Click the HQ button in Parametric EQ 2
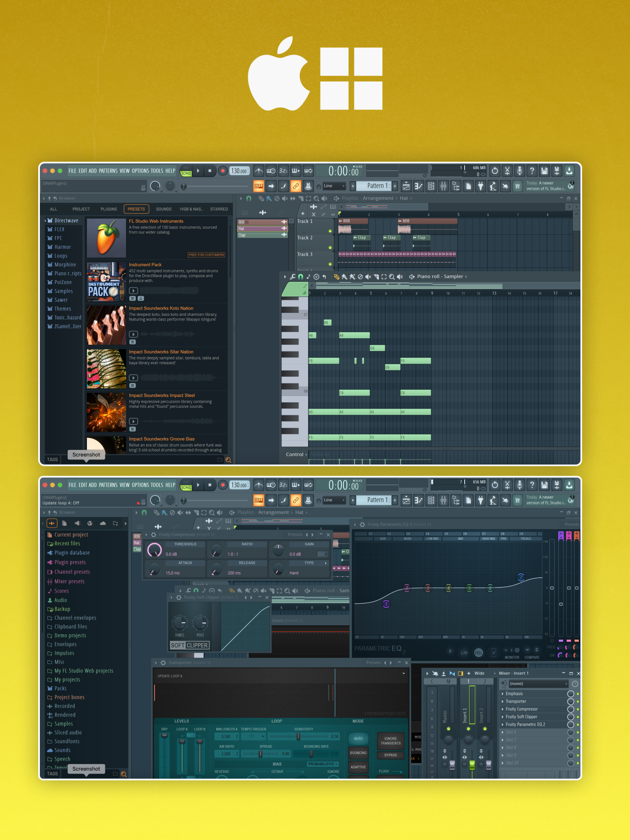The image size is (630, 840). [x=478, y=652]
